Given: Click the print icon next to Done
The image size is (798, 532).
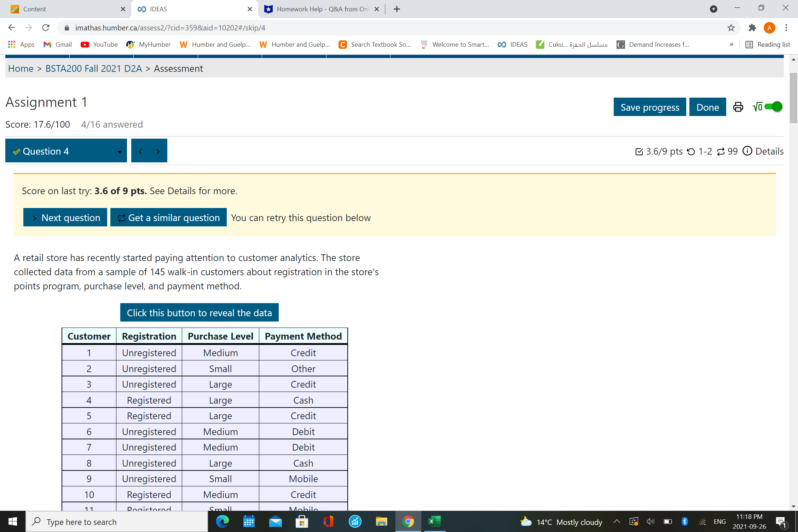Looking at the screenshot, I should pos(738,107).
